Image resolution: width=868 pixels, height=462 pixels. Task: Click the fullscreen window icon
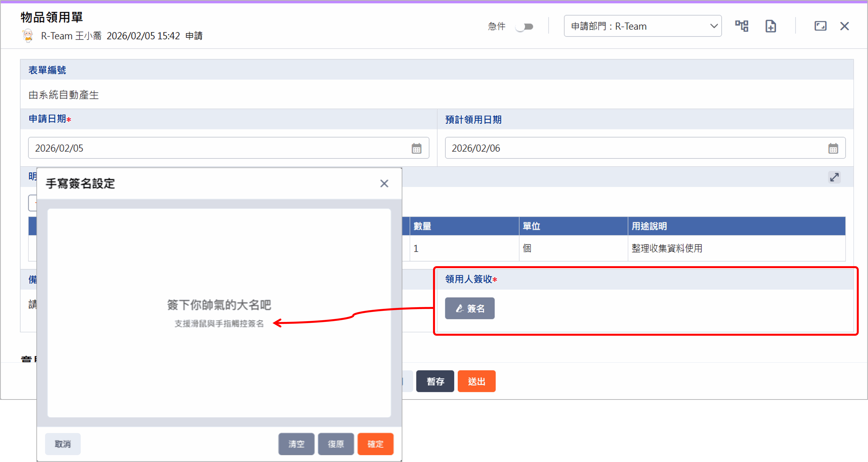820,26
